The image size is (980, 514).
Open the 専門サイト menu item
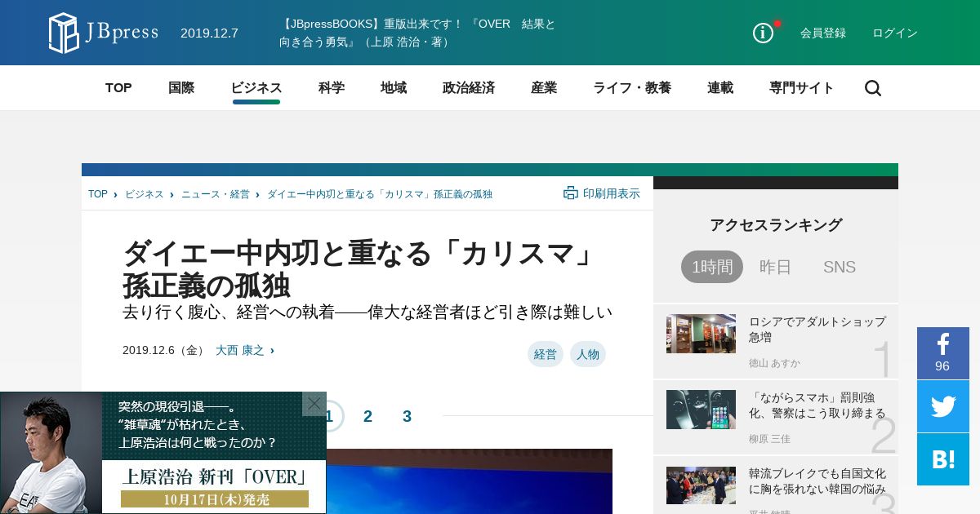(x=802, y=88)
